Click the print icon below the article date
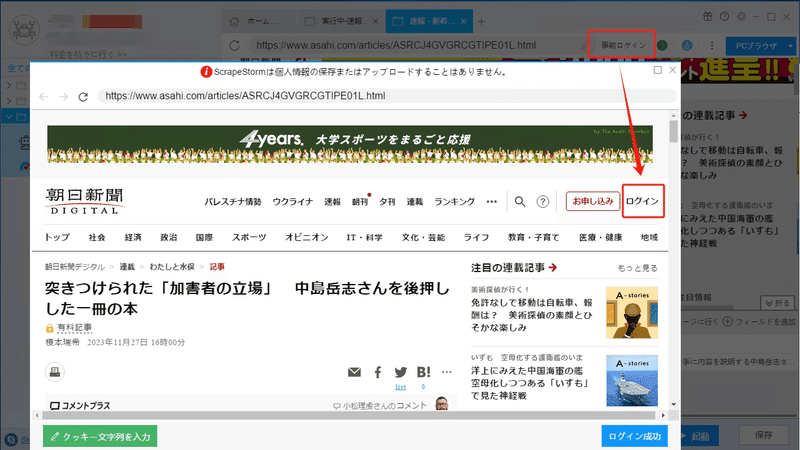800x450 pixels. point(55,372)
